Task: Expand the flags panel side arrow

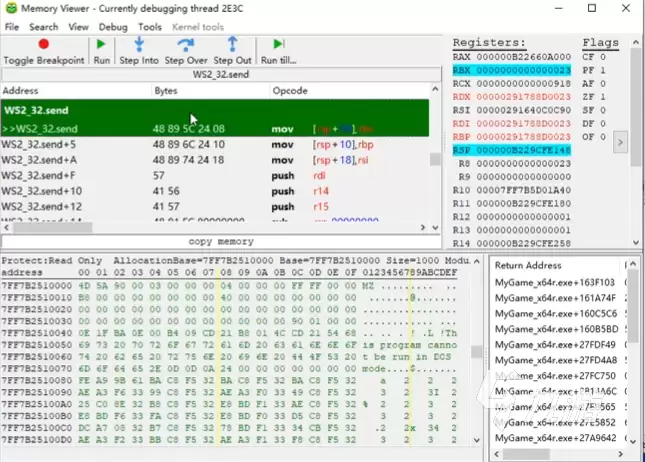Action: pos(620,142)
